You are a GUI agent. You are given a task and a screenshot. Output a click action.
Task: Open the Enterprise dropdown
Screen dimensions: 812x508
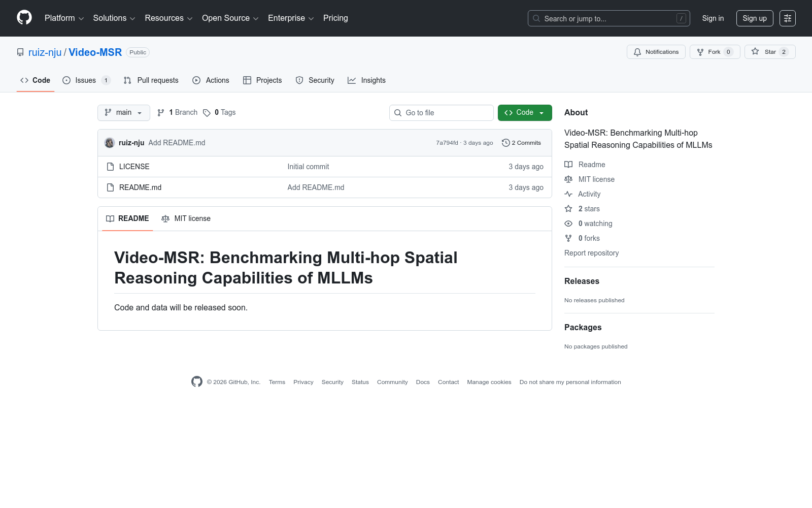click(x=291, y=18)
